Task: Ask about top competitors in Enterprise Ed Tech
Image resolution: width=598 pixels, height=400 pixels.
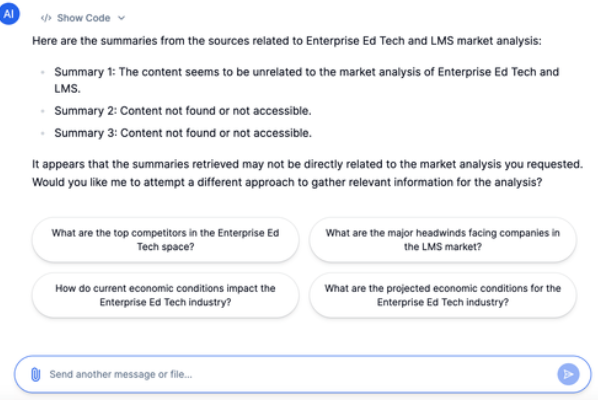Action: tap(165, 240)
